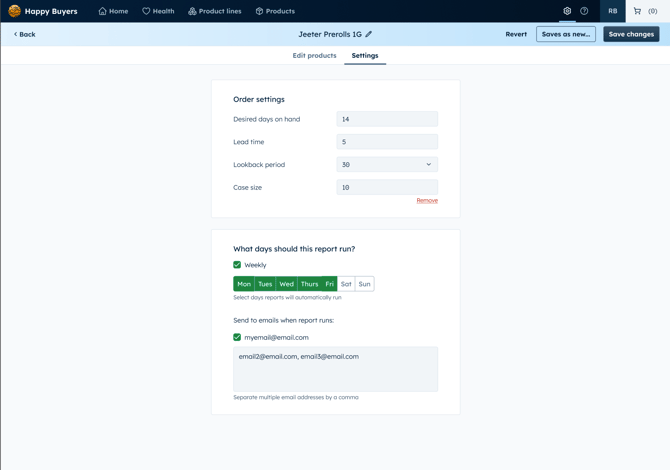Click the Jeeter Prerolls 1G title
The height and width of the screenshot is (470, 670).
click(x=330, y=34)
